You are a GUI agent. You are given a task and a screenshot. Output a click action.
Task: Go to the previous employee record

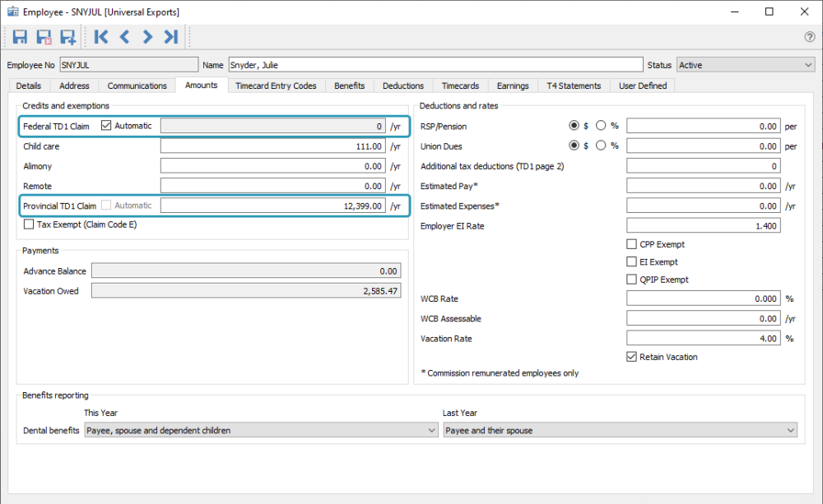pos(124,37)
